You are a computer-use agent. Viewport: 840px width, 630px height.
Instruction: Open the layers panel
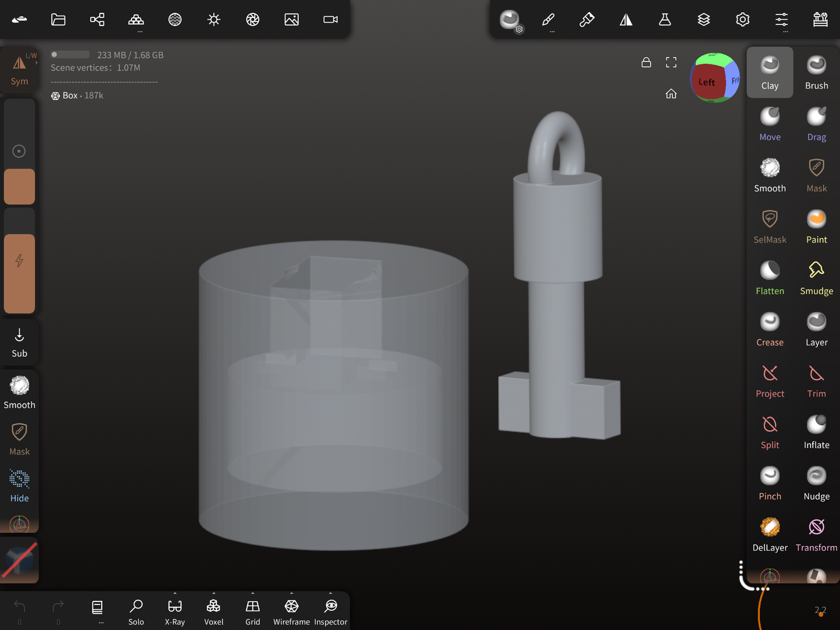[x=704, y=19]
